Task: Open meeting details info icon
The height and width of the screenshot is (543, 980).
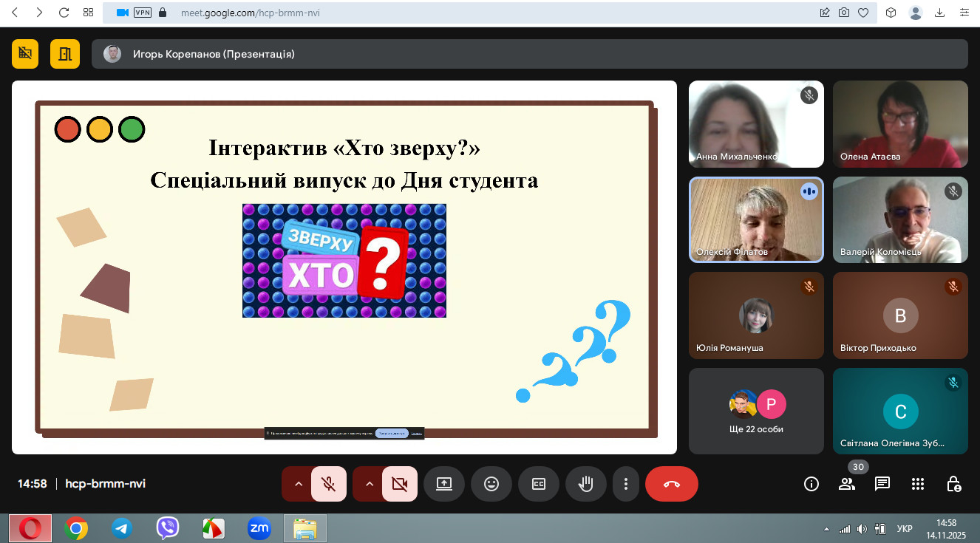Action: (x=811, y=484)
